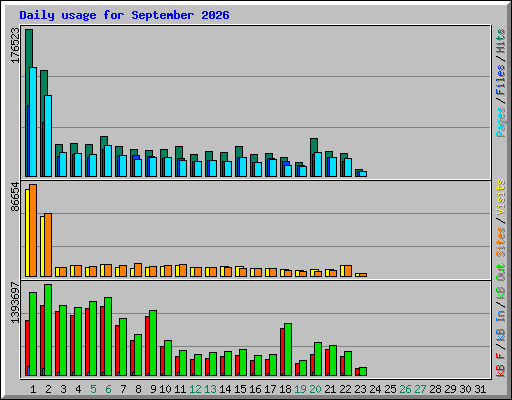The width and height of the screenshot is (512, 400).
Task: Select day 7 on the x-axis
Action: click(123, 389)
